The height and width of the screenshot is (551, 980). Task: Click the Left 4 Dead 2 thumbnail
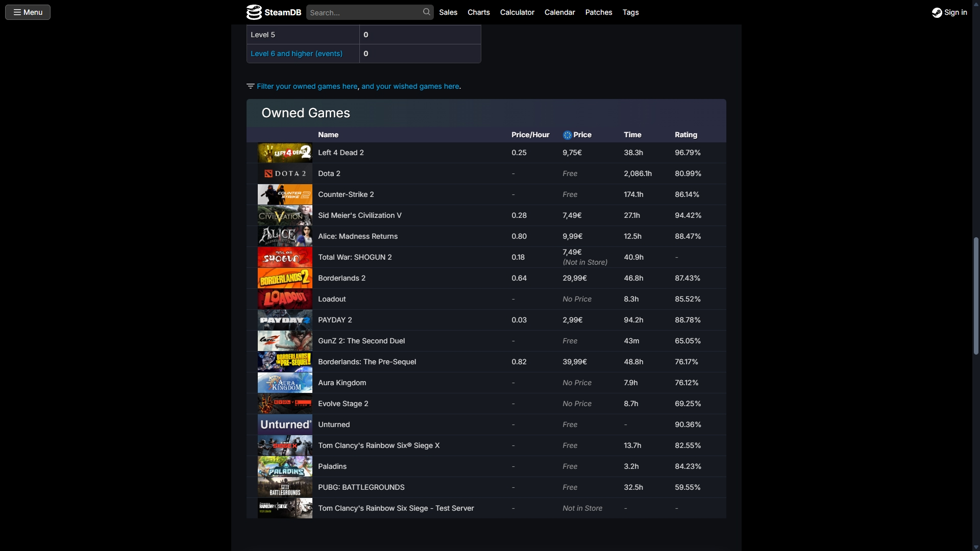pyautogui.click(x=285, y=153)
